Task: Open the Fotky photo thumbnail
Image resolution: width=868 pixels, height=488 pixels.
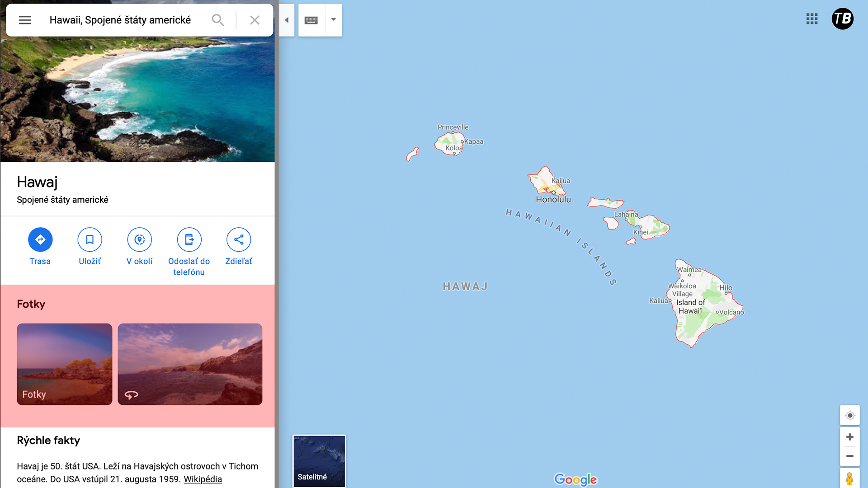Action: [x=65, y=364]
